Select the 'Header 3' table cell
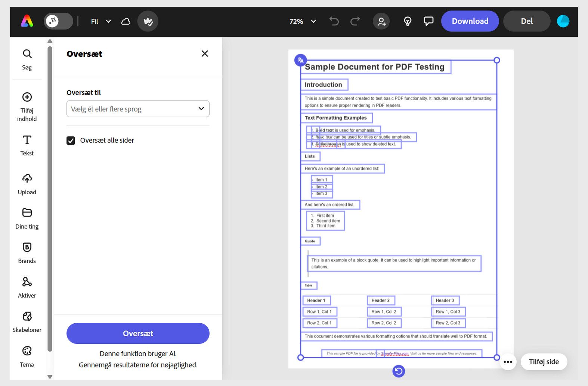The image size is (588, 386). 445,300
